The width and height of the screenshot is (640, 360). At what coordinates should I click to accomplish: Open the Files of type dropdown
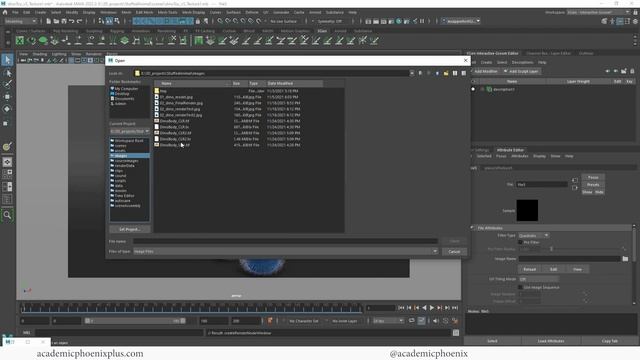point(286,251)
